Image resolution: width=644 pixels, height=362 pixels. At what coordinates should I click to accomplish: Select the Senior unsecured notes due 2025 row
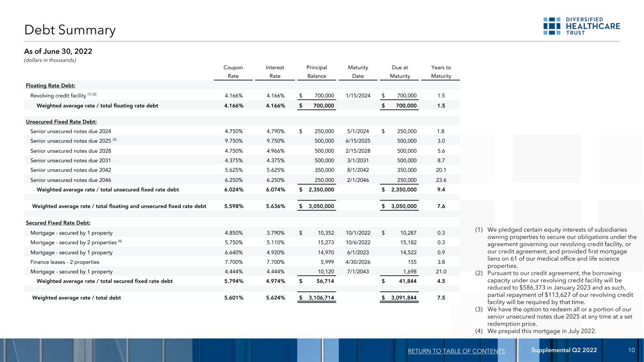click(242, 140)
